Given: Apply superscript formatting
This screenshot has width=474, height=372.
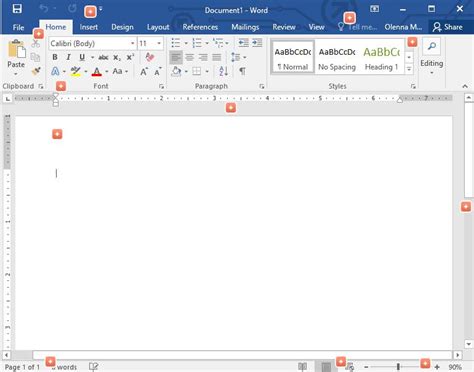Looking at the screenshot, I should click(x=130, y=57).
